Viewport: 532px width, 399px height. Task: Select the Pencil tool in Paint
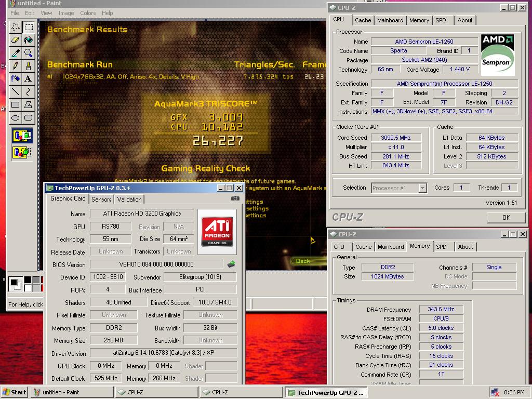(16, 65)
